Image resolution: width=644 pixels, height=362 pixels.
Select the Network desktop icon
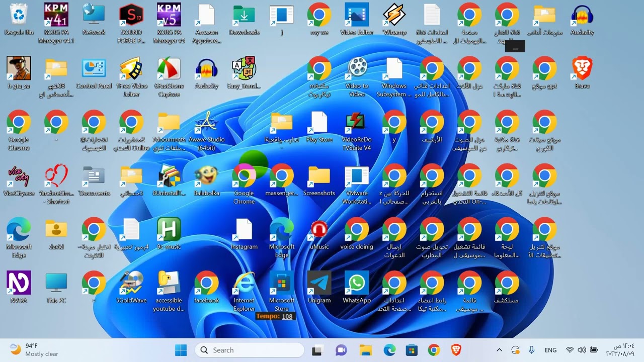click(x=94, y=20)
